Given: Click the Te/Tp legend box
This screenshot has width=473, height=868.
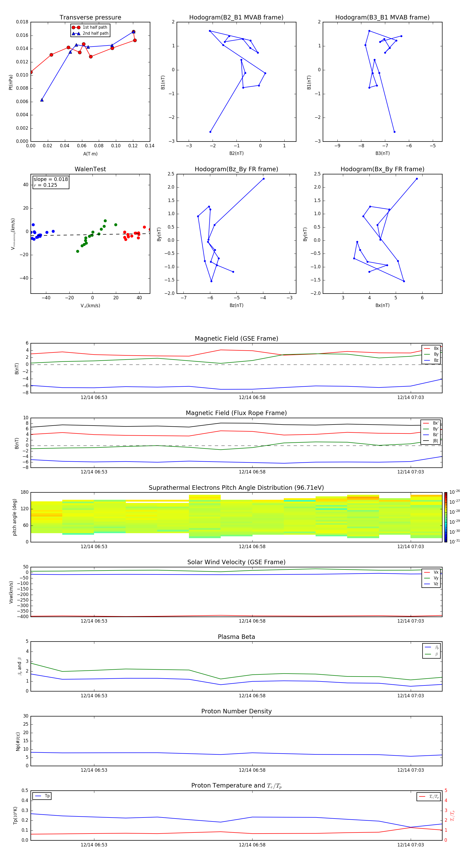Looking at the screenshot, I should [x=429, y=796].
